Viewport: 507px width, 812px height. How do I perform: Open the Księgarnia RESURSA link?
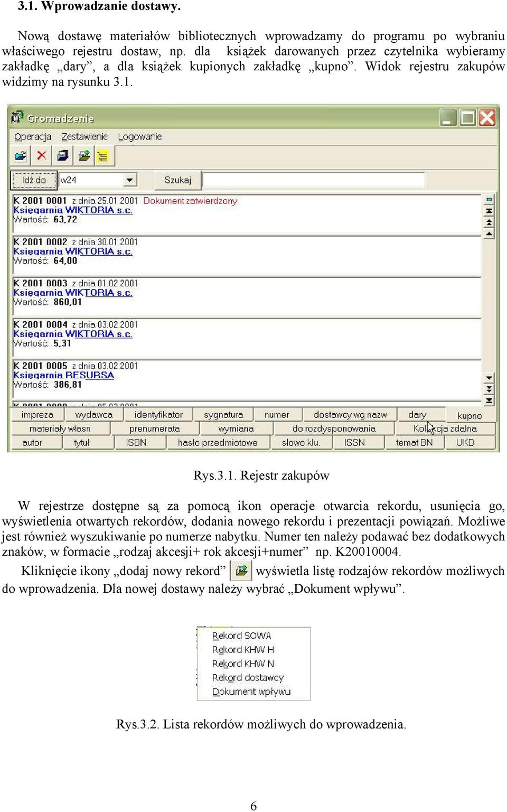click(x=64, y=375)
